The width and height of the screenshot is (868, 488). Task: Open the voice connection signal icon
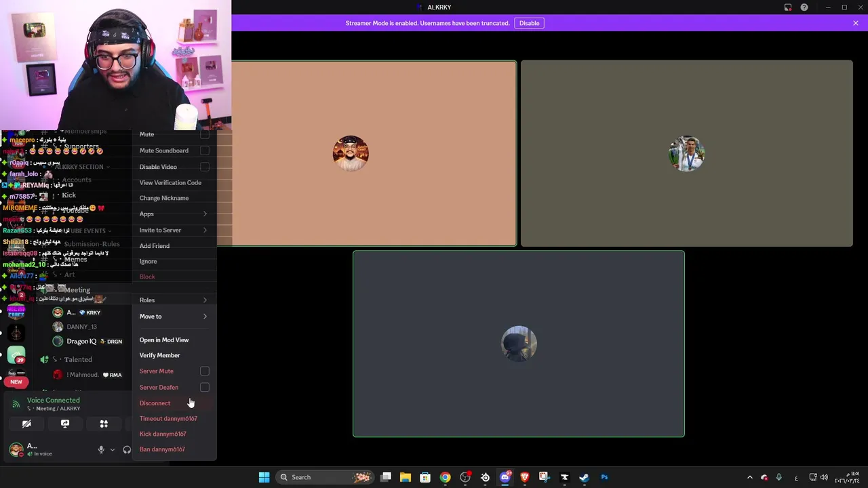pyautogui.click(x=16, y=404)
